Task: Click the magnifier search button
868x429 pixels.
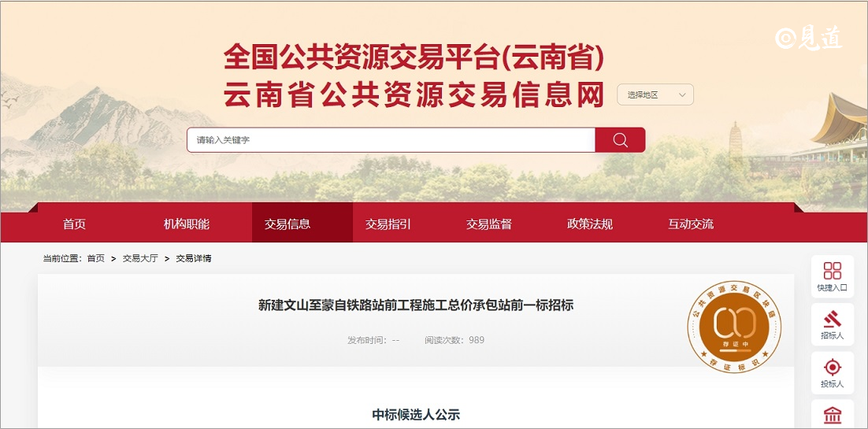Action: tap(620, 140)
